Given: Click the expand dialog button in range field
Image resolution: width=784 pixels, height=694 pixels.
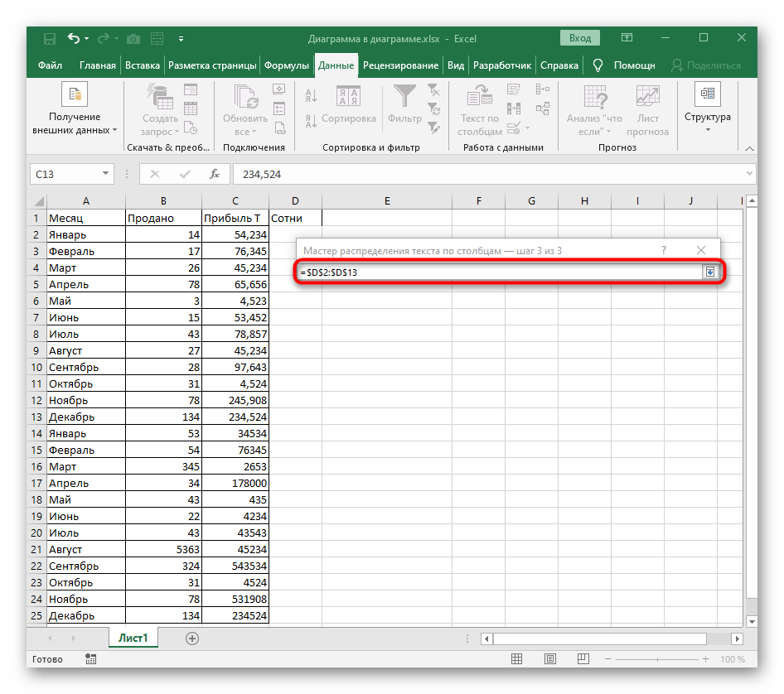Looking at the screenshot, I should [x=710, y=272].
